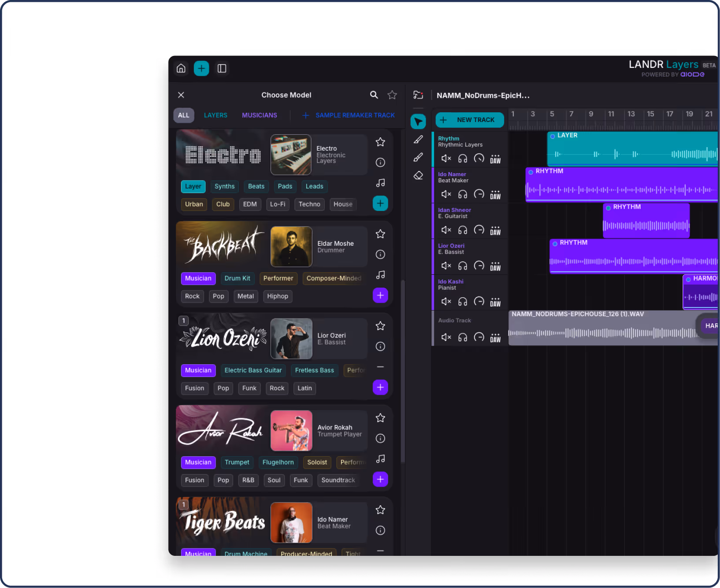720x588 pixels.
Task: Solo the Ido Namer Beat Maker track
Action: [463, 194]
